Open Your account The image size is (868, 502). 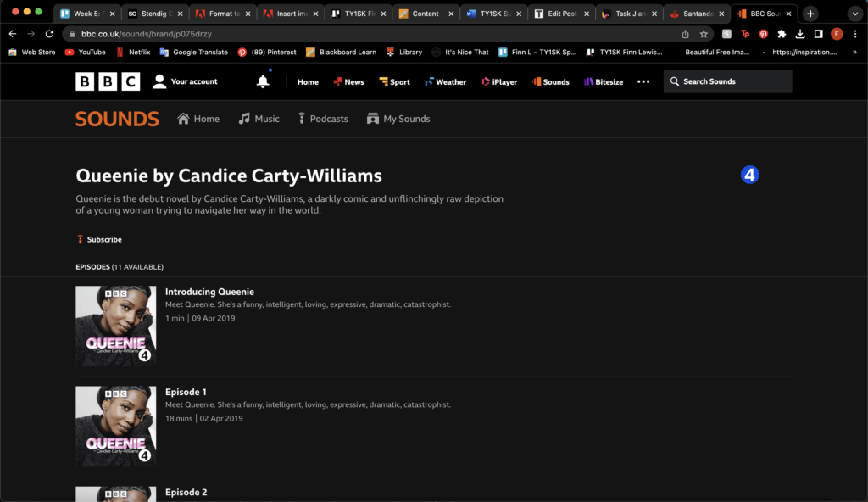[x=185, y=81]
